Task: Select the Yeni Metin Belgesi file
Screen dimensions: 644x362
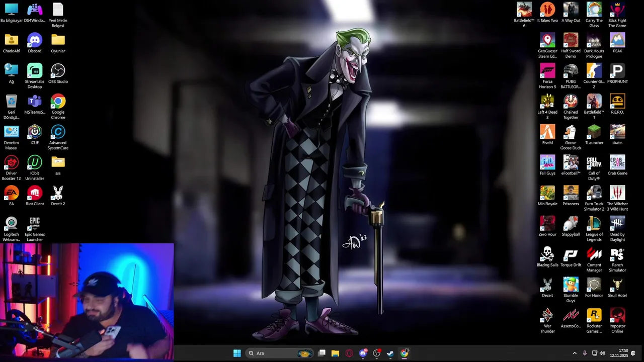Action: pyautogui.click(x=58, y=10)
